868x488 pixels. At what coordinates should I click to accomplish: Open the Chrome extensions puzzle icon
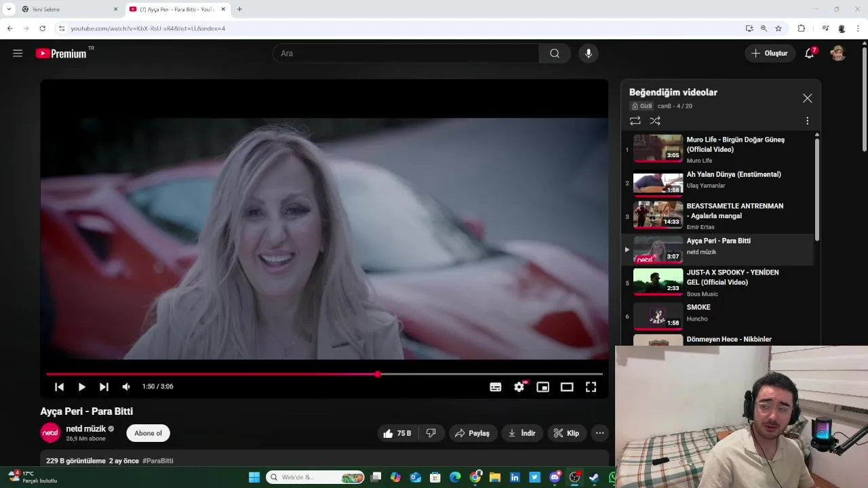(802, 28)
